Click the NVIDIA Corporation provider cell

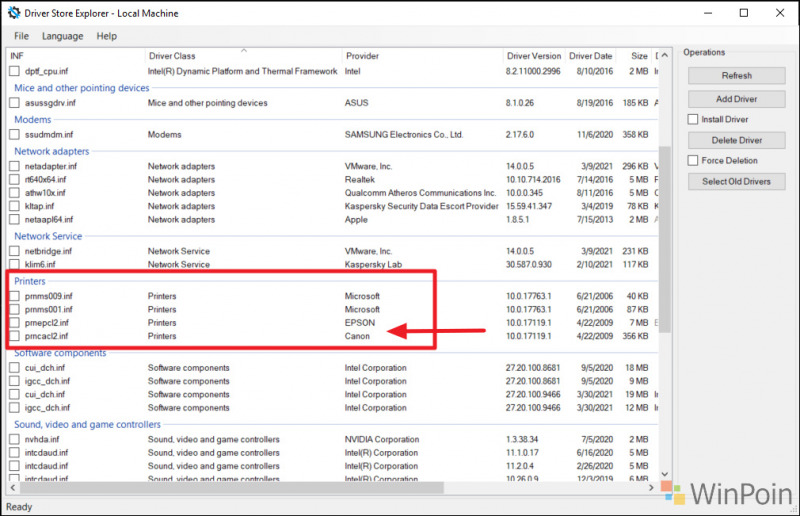coord(382,439)
